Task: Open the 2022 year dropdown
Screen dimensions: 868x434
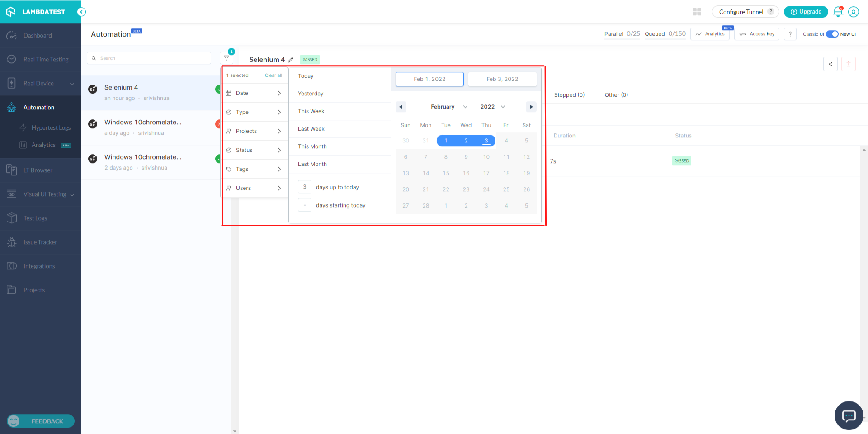Action: [x=493, y=107]
